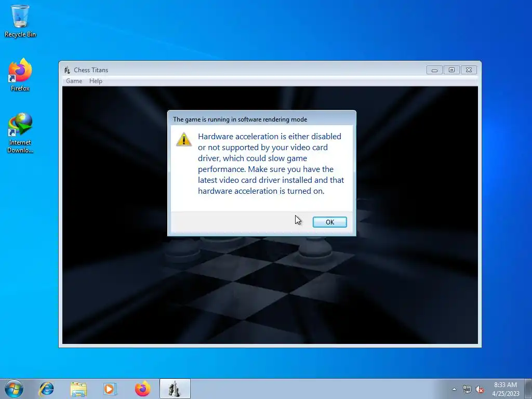
Task: Click the warning icon in the dialog
Action: pos(184,139)
